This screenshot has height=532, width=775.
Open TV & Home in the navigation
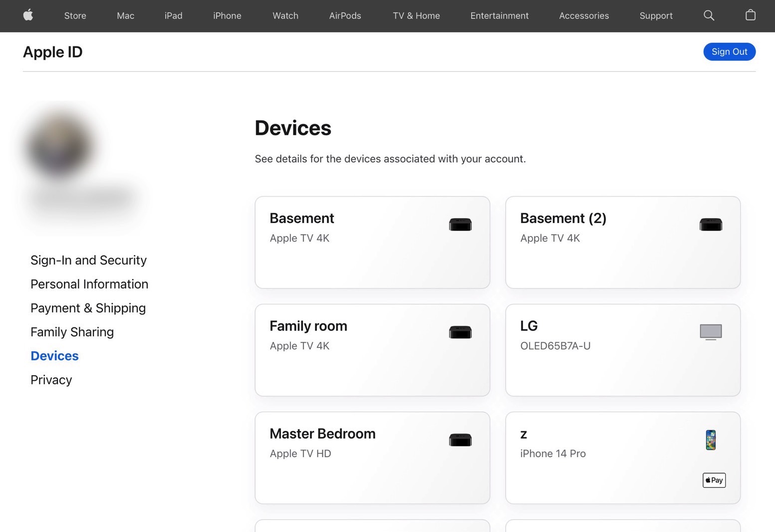[x=416, y=16]
